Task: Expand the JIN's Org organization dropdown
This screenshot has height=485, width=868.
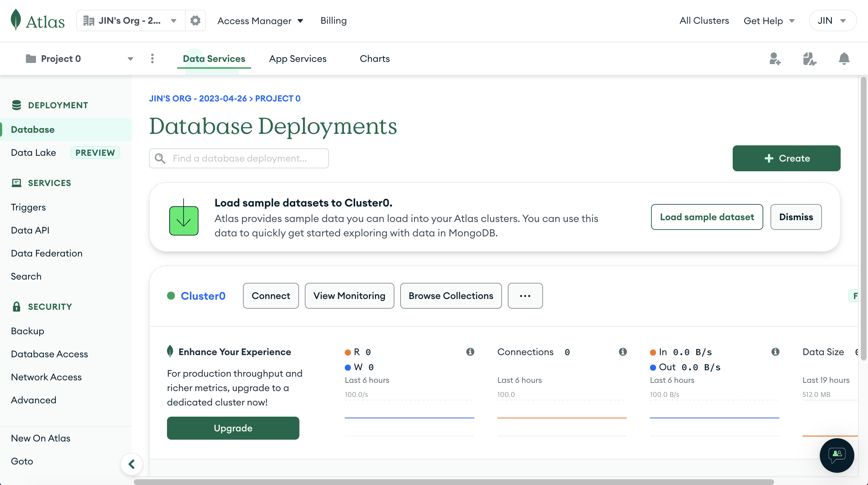Action: 131,21
